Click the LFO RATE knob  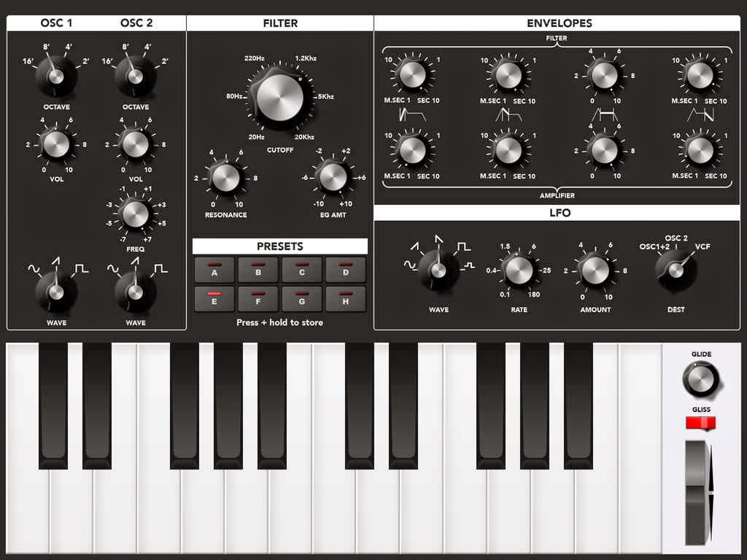519,270
